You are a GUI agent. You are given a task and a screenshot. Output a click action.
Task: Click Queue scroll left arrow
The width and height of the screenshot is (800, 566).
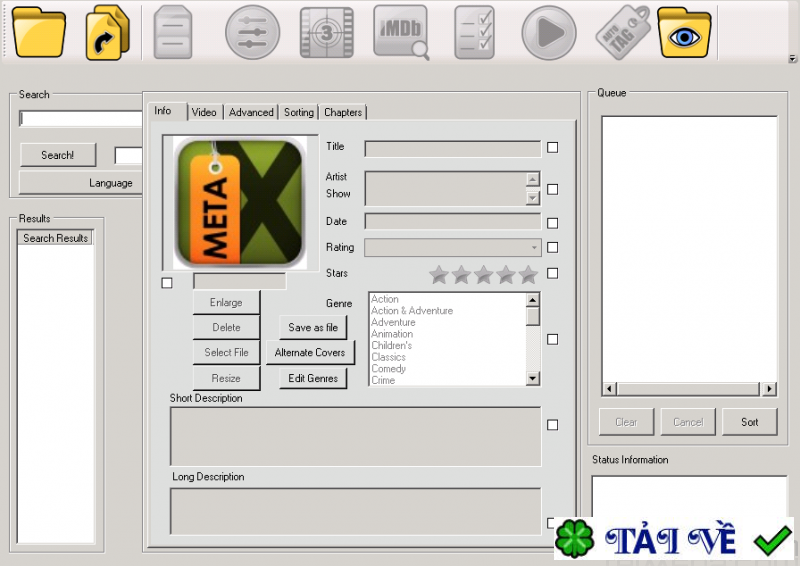(x=609, y=389)
